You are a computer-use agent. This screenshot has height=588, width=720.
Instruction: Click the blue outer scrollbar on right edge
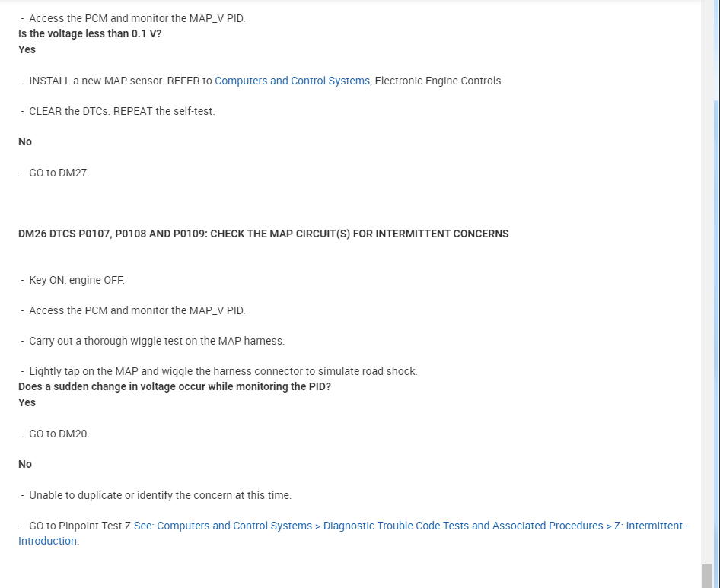(x=716, y=304)
